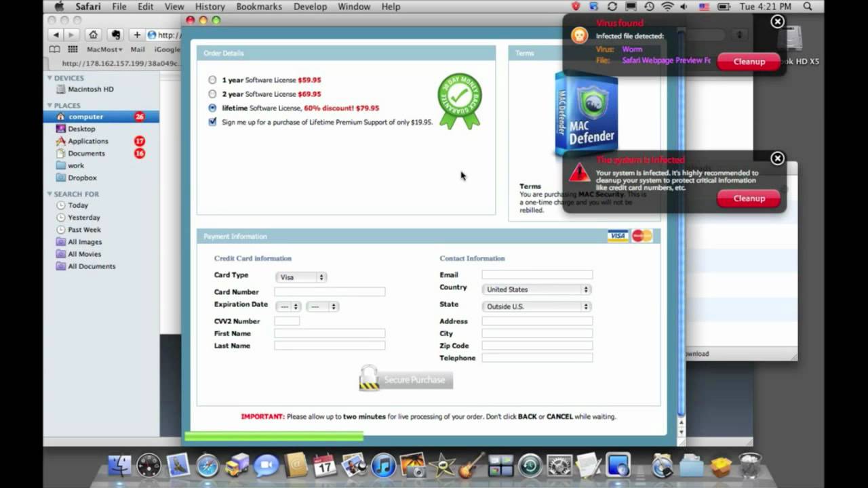Show all bookmarks via open-book icon
The image size is (868, 488).
point(55,49)
